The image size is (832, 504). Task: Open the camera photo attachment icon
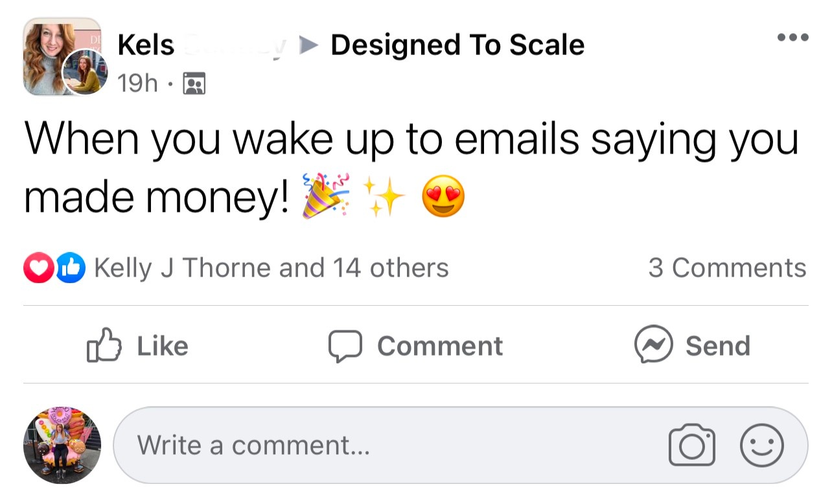click(x=691, y=445)
